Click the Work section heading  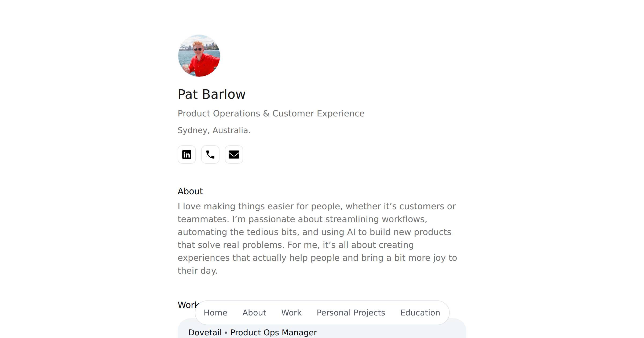187,305
